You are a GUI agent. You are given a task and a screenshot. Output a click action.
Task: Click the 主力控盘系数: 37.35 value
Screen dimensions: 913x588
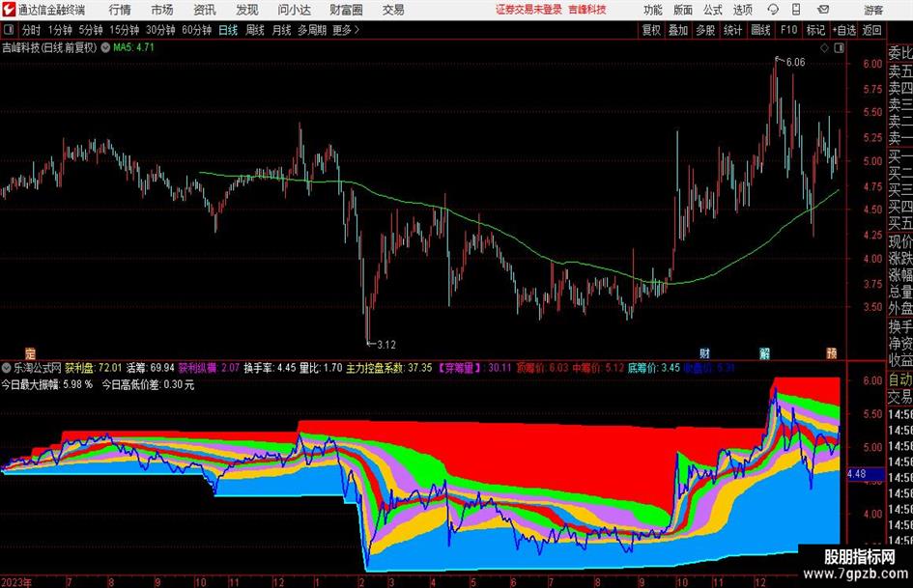389,368
